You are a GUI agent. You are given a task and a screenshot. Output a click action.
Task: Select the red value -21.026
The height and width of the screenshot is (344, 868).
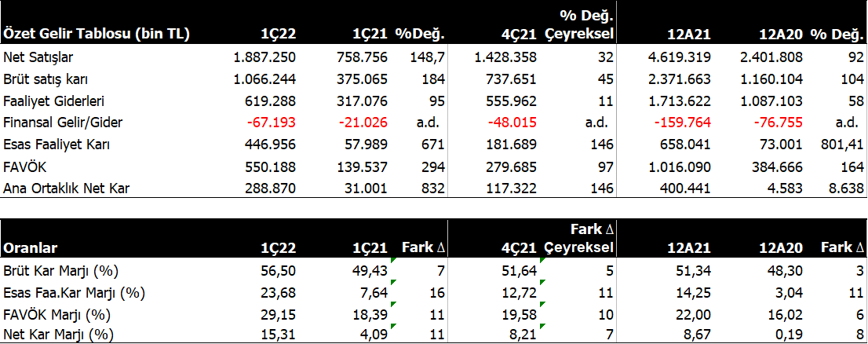click(x=363, y=123)
